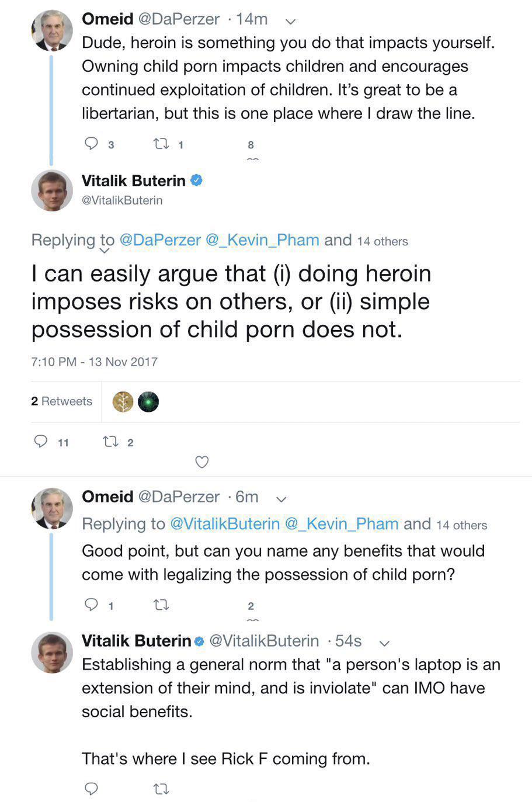This screenshot has width=532, height=802.
Task: Click reply icon with 11 replies
Action: (41, 442)
